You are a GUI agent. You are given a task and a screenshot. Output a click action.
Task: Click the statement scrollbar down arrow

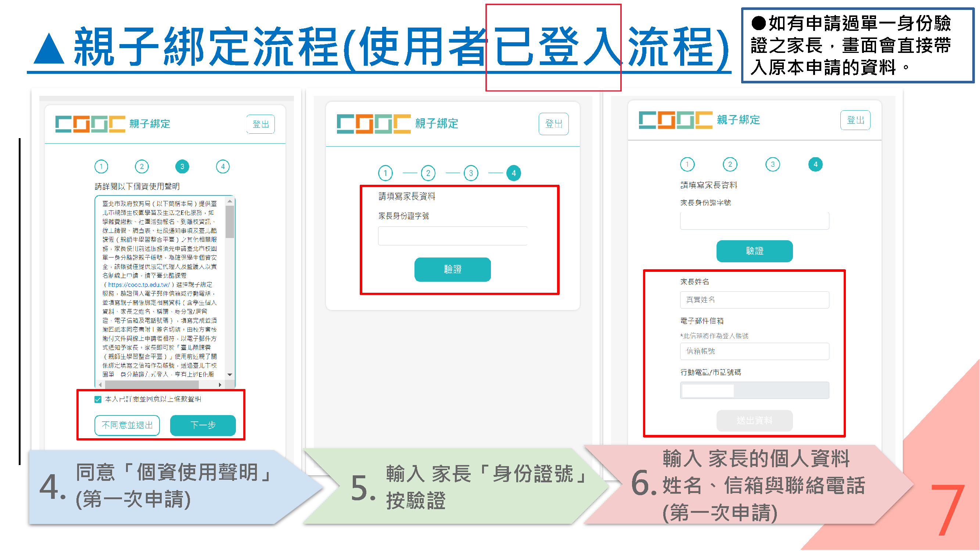point(230,375)
